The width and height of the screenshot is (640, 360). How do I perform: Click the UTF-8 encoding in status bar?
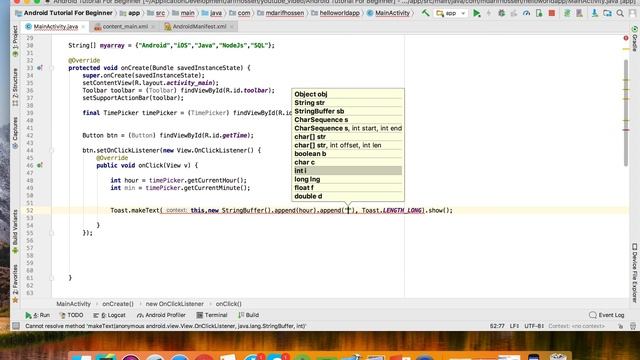534,326
